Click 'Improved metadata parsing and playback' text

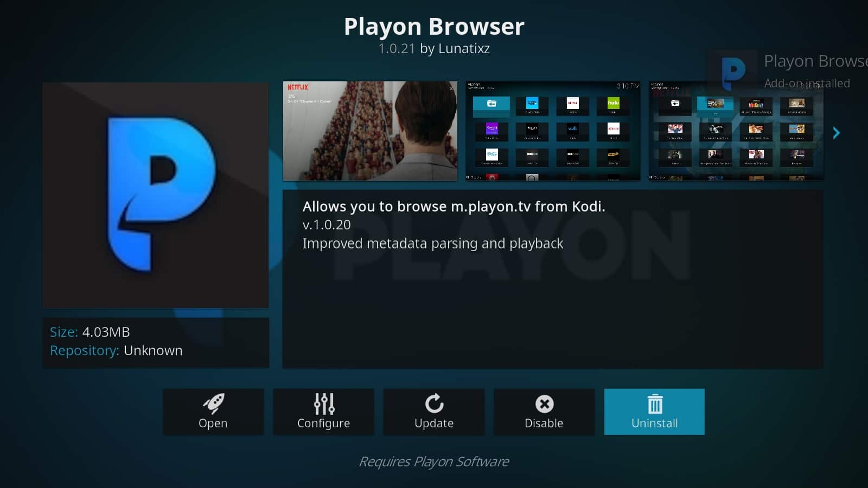pos(433,243)
